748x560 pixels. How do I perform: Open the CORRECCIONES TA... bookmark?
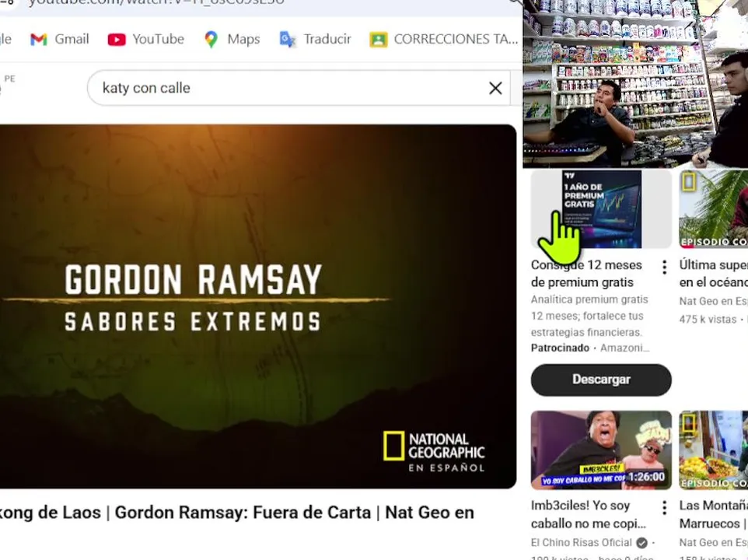[444, 39]
